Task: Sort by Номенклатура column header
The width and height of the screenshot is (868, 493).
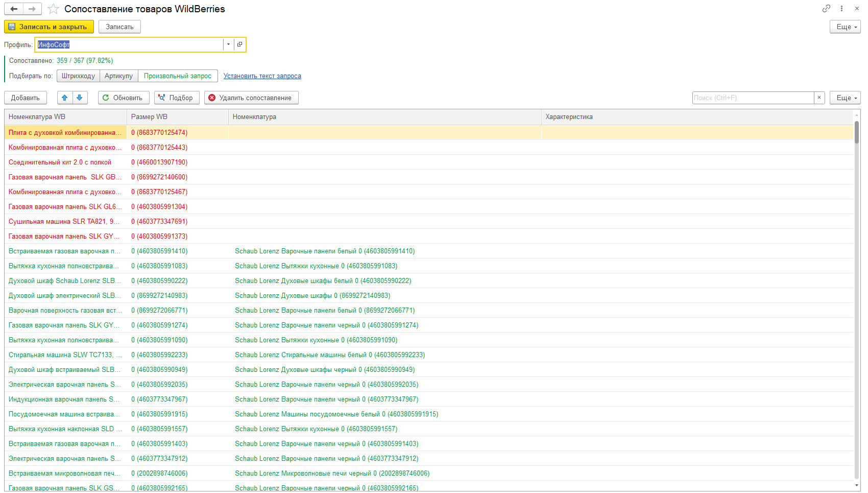Action: click(385, 116)
